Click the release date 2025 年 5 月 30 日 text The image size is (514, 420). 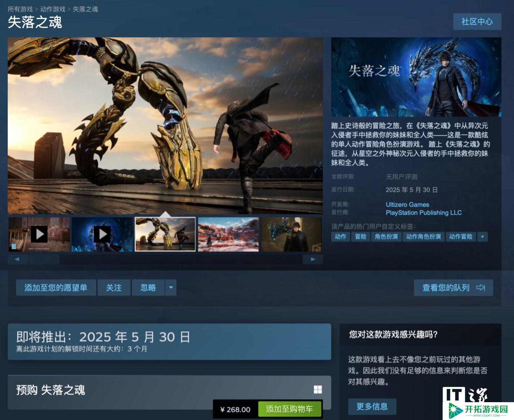point(412,190)
